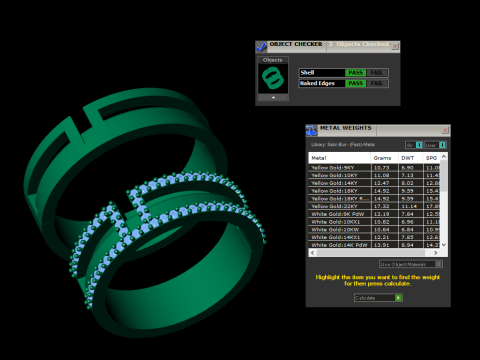
Task: Click the Metal Weights flask icon
Action: (311, 130)
